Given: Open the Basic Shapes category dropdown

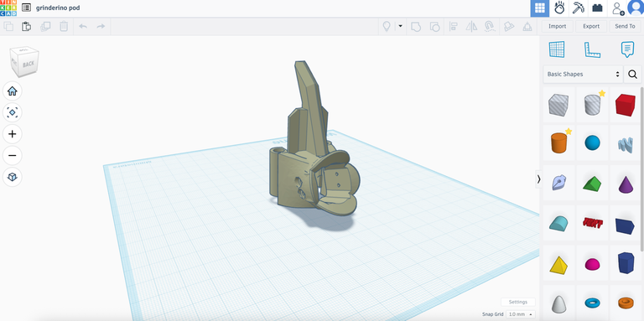Looking at the screenshot, I should coord(583,75).
